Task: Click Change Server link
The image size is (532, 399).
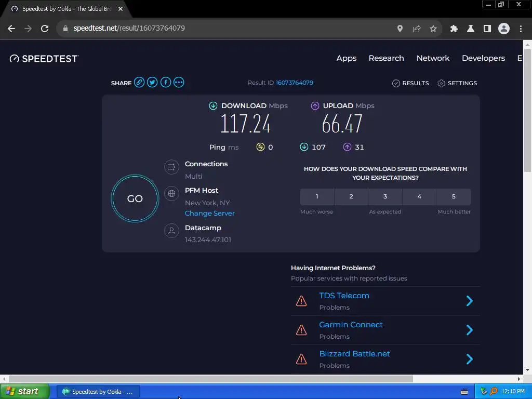Action: coord(210,214)
